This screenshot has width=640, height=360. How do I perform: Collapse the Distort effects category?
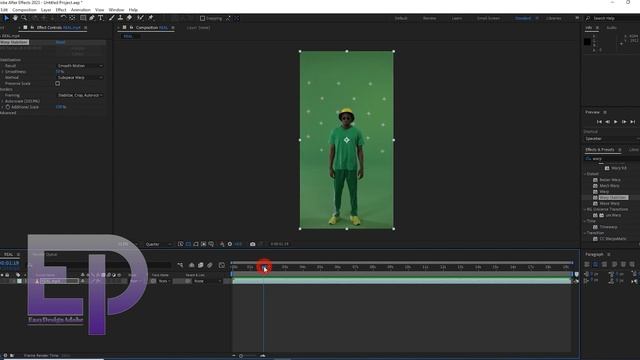coord(586,174)
